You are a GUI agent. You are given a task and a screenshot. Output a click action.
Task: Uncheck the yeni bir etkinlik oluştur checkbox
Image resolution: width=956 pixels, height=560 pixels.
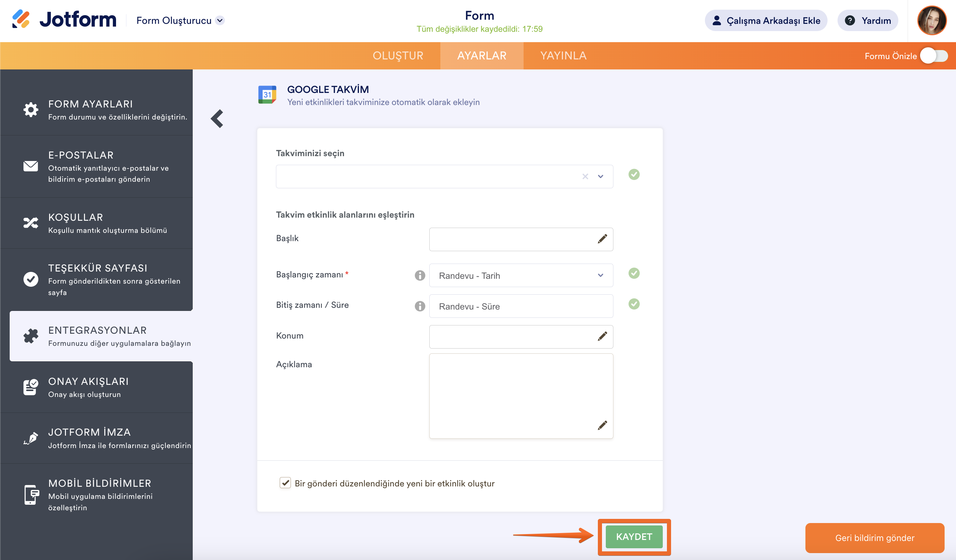pyautogui.click(x=285, y=483)
